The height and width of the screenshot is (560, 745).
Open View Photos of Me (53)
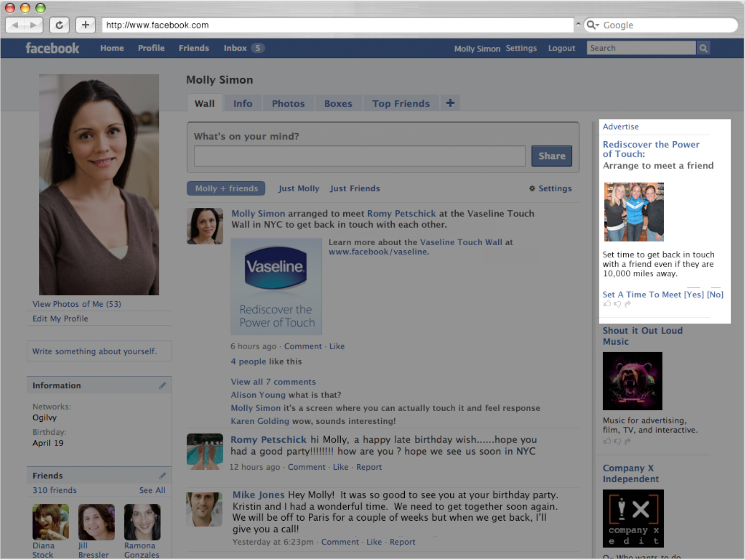click(x=77, y=304)
